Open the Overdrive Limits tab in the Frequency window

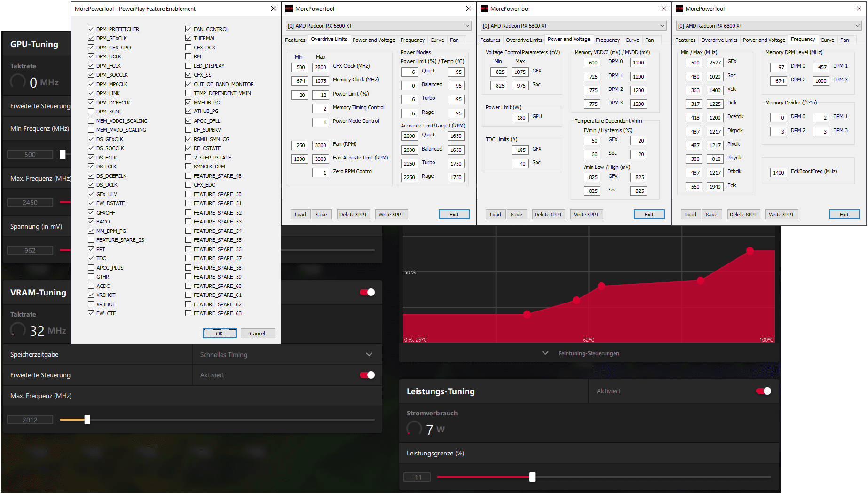click(x=719, y=40)
